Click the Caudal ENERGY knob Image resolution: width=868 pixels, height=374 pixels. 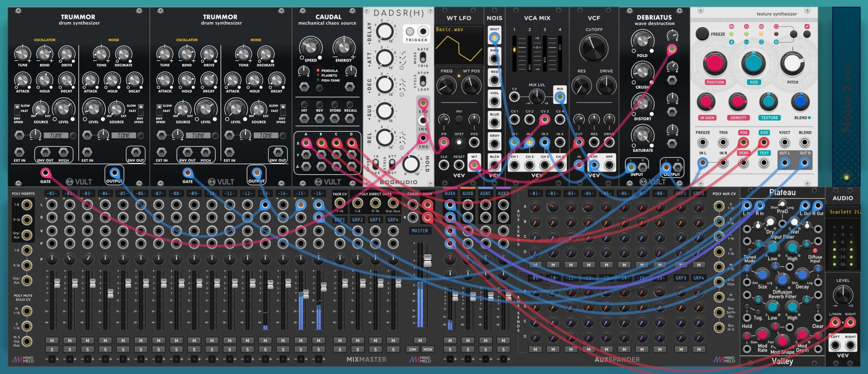coord(343,47)
